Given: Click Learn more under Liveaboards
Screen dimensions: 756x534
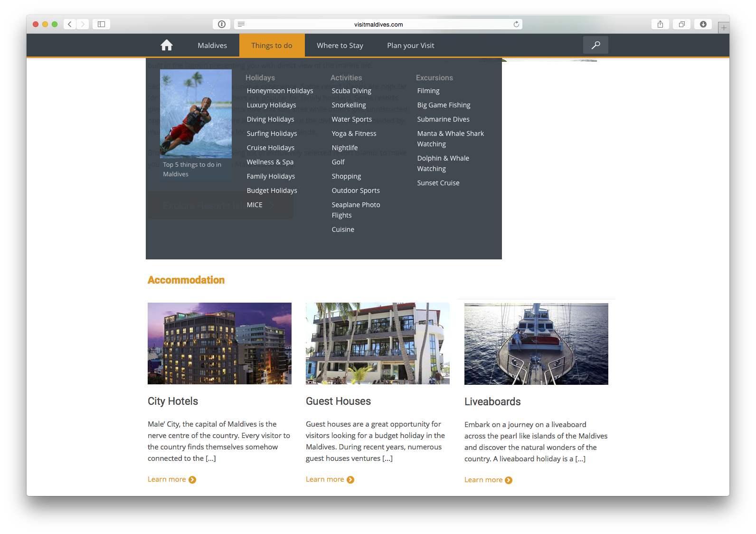Looking at the screenshot, I should [x=483, y=480].
